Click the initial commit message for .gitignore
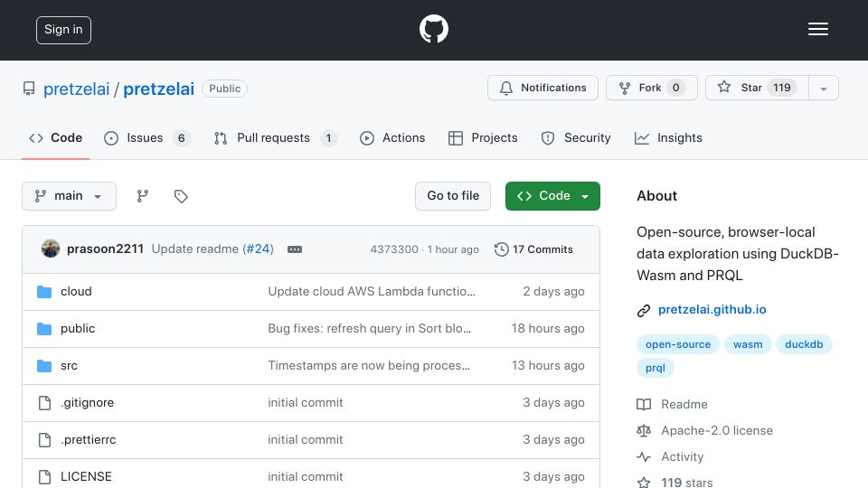Screen dimensions: 868x488 coord(306,403)
